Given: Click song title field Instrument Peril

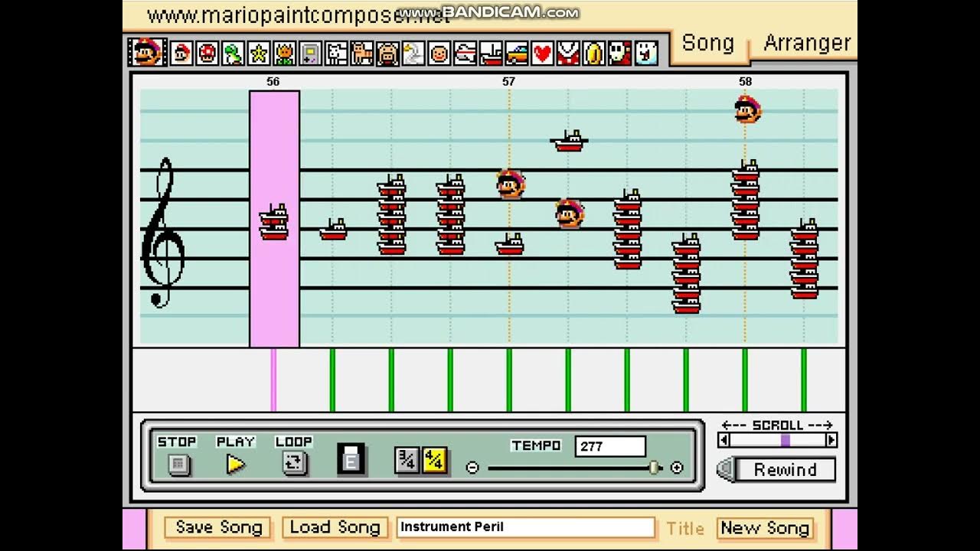Looking at the screenshot, I should [526, 527].
